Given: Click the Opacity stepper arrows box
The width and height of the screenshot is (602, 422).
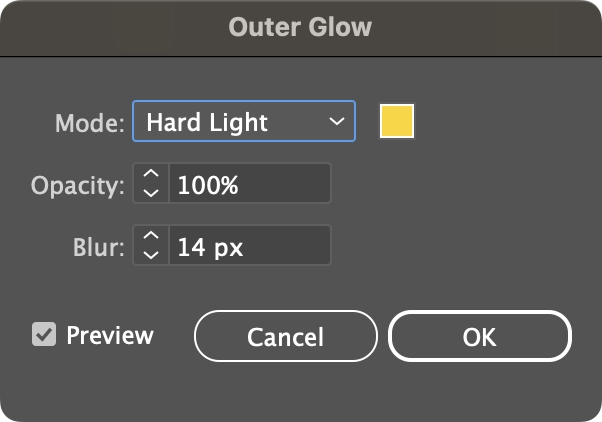Looking at the screenshot, I should point(151,183).
